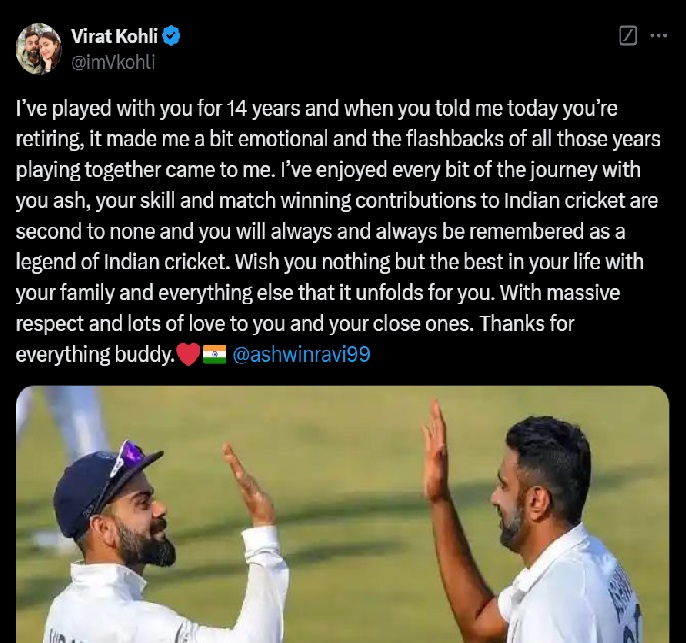Screen dimensions: 686x643
Task: Click the text "everything buddy."
Action: tap(95, 355)
